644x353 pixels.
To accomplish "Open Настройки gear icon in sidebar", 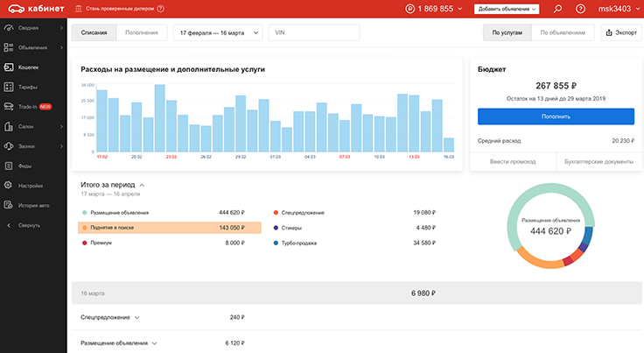I will click(x=9, y=186).
